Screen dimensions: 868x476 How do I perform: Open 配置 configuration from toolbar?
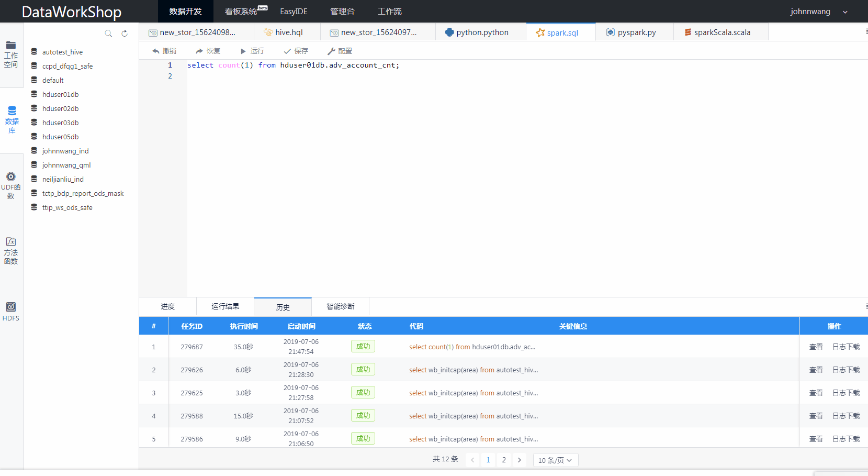pyautogui.click(x=340, y=51)
